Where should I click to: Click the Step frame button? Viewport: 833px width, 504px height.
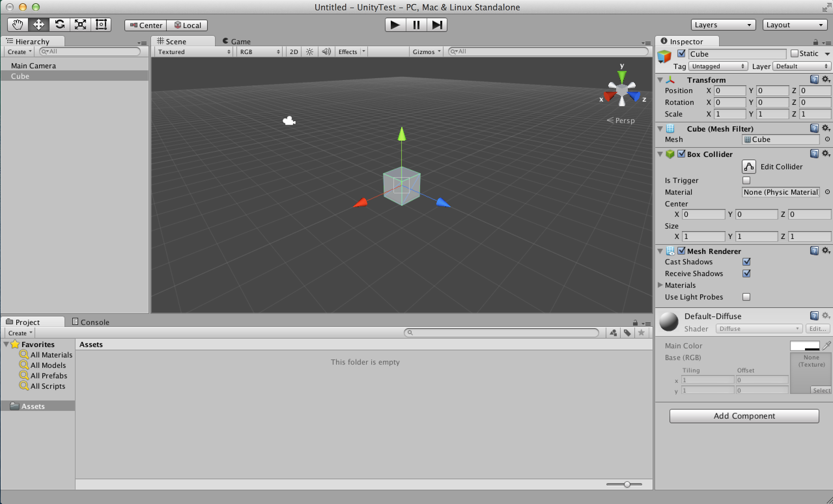437,25
